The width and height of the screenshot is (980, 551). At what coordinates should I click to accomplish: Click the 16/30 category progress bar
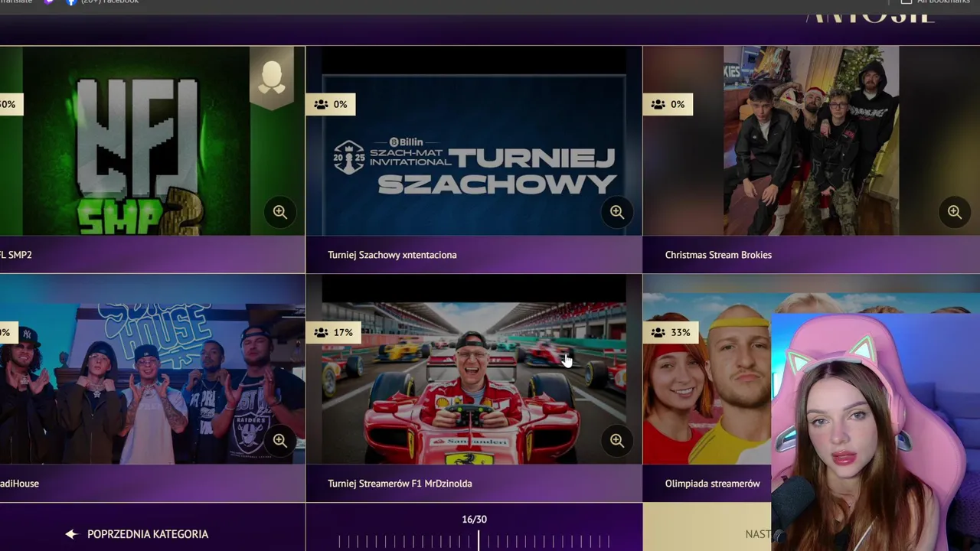click(474, 541)
